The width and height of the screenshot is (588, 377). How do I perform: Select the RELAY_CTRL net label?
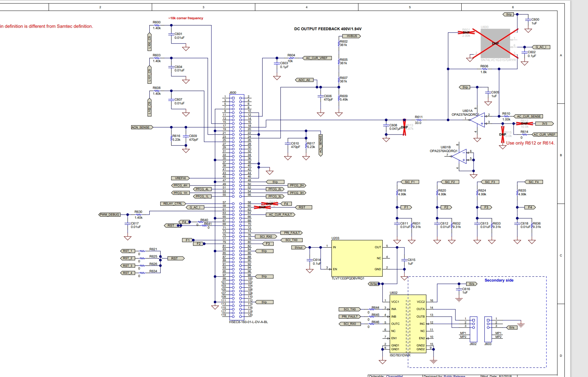[x=173, y=204]
